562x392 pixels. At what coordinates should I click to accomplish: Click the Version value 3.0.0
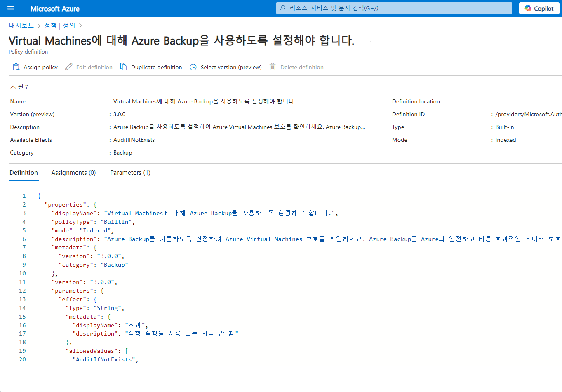pyautogui.click(x=120, y=114)
